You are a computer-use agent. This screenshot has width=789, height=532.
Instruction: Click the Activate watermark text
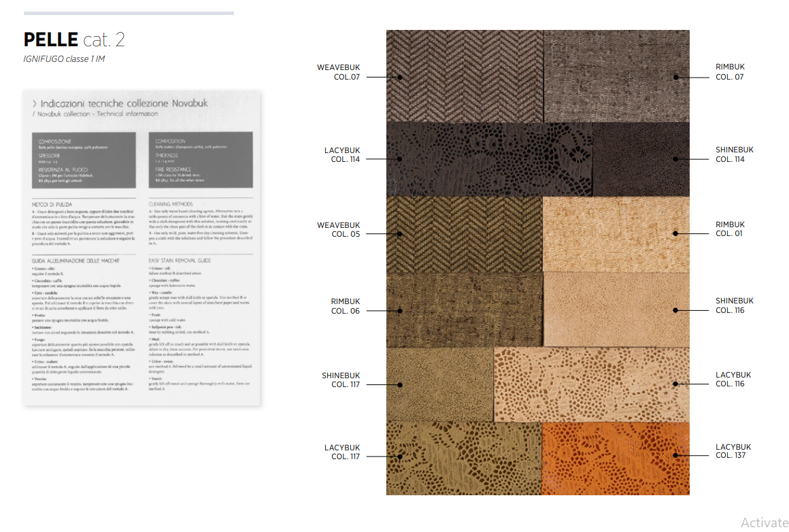click(764, 522)
